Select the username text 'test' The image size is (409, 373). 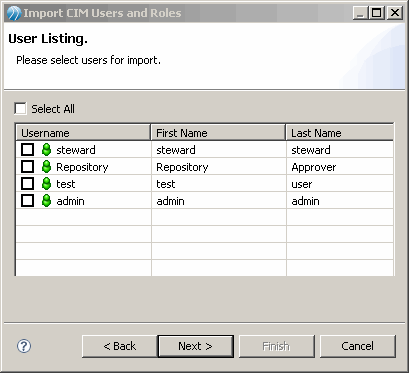[66, 184]
